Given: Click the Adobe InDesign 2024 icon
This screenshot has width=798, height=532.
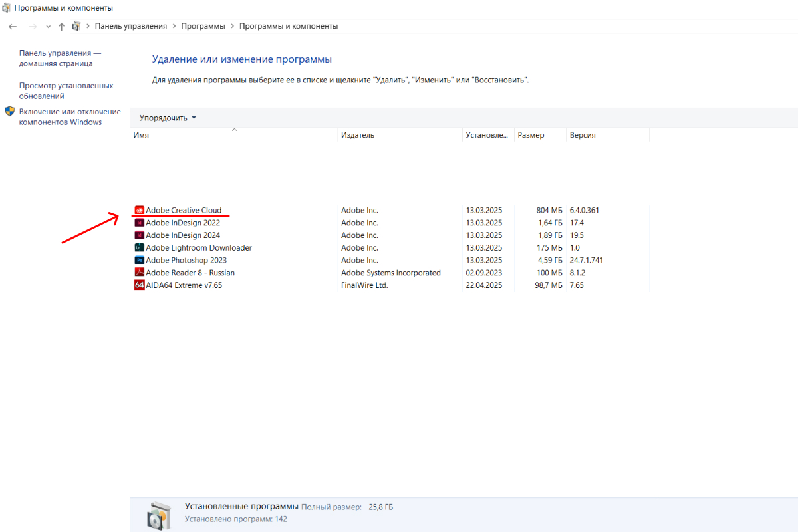Looking at the screenshot, I should (139, 235).
